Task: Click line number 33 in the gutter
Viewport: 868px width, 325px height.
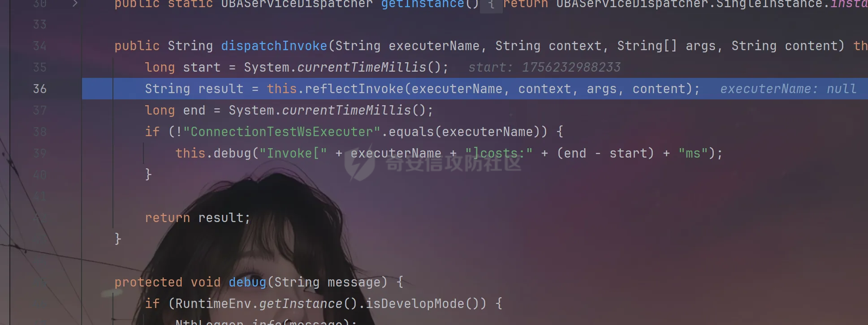Action: (40, 24)
